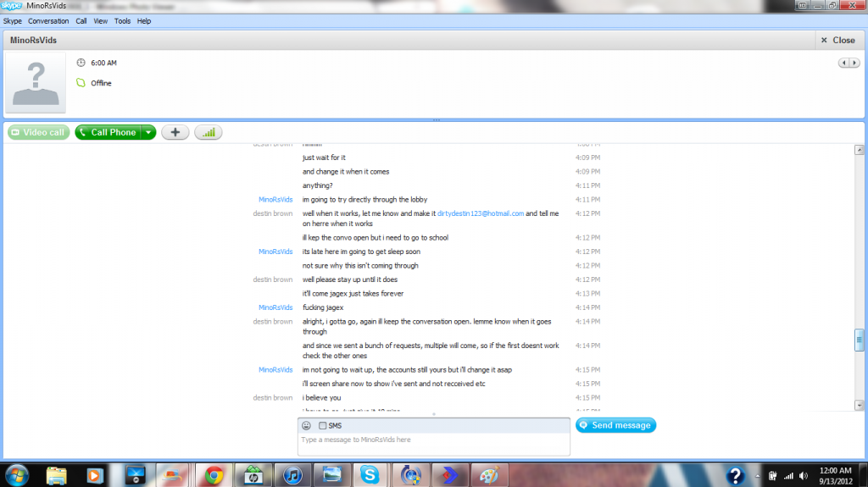Close the MinoRsVids conversation pane
The height and width of the screenshot is (487, 868).
pyautogui.click(x=838, y=41)
